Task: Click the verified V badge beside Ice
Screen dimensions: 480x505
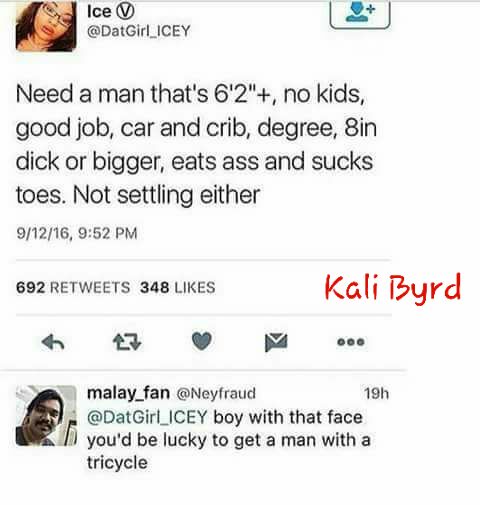Action: (x=125, y=12)
